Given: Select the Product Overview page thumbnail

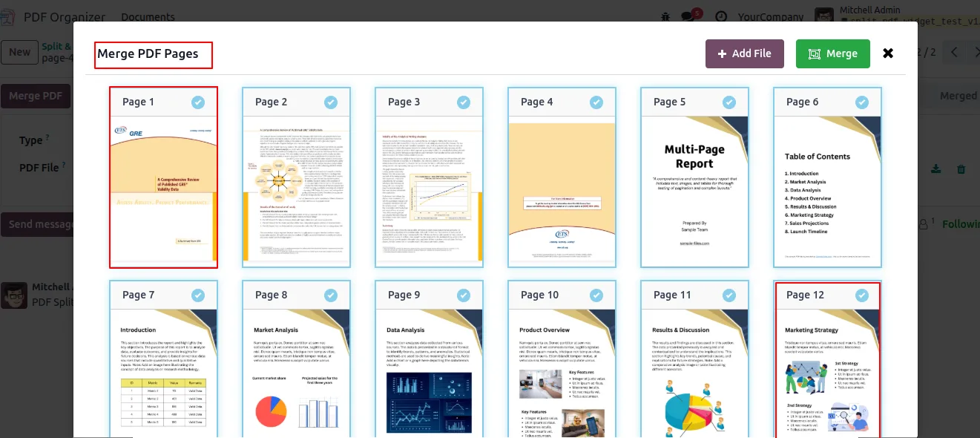Looking at the screenshot, I should click(562, 373).
